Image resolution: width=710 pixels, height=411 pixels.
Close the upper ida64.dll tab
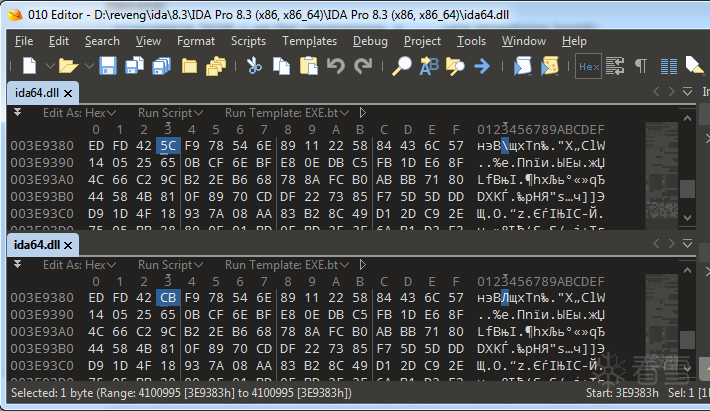(68, 93)
